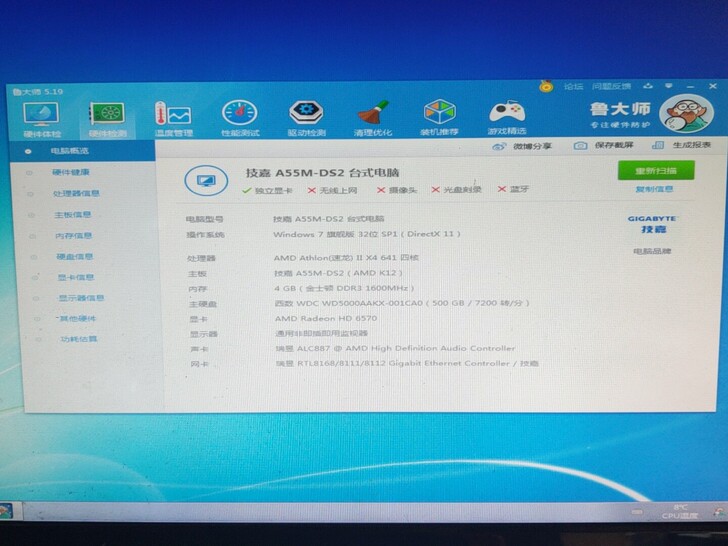This screenshot has height=546, width=728.
Task: Click the RTL8168/8111/8112 Gigabit Ethernet value
Action: pos(407,364)
